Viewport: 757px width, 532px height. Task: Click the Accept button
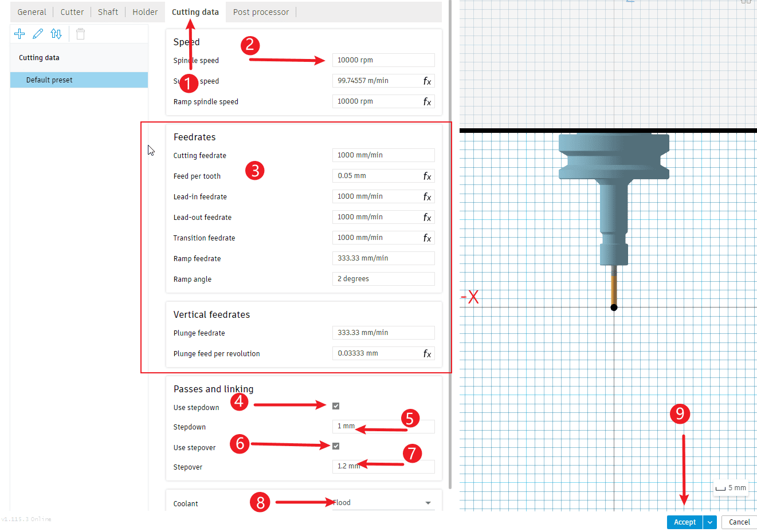(684, 522)
